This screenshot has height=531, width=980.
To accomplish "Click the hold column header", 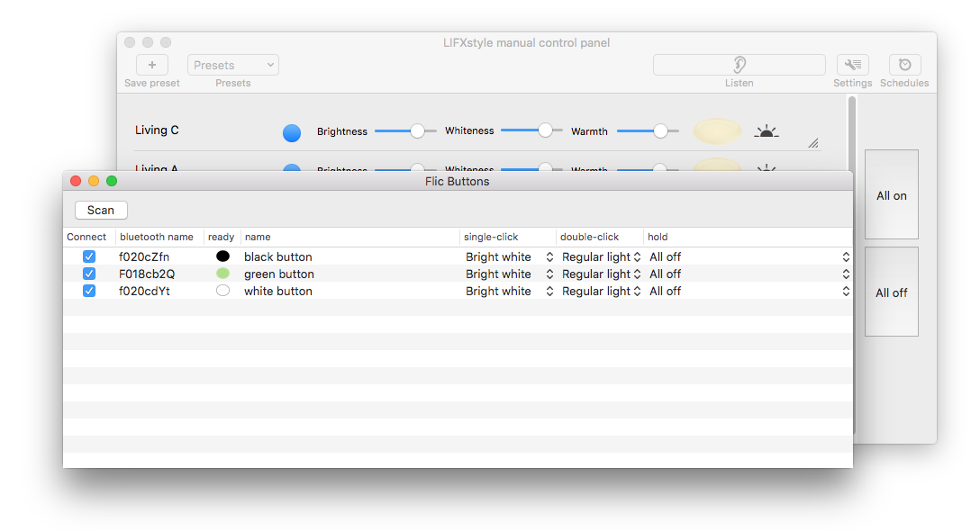I will point(749,237).
